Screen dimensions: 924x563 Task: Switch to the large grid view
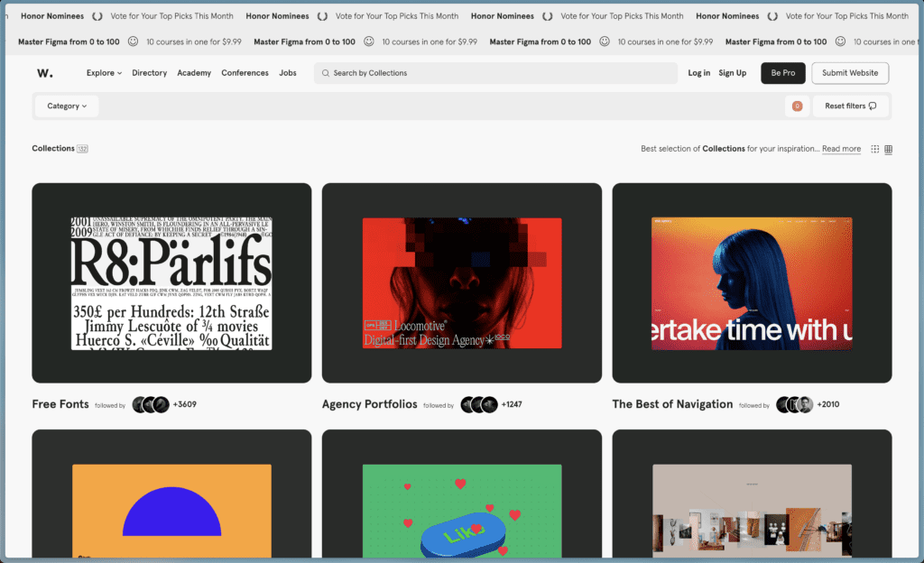coord(888,149)
